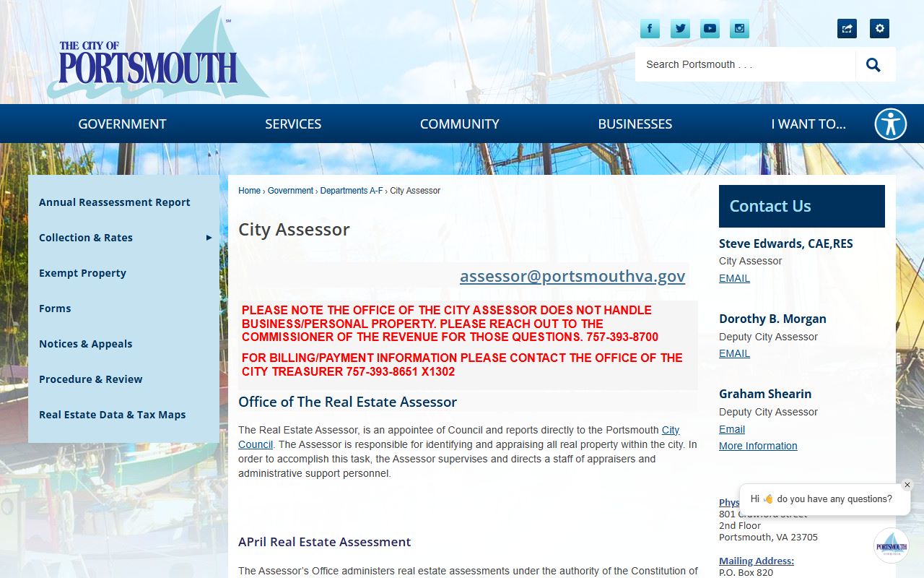The height and width of the screenshot is (578, 924).
Task: Open the Collection & Rates sidebar item
Action: 86,238
